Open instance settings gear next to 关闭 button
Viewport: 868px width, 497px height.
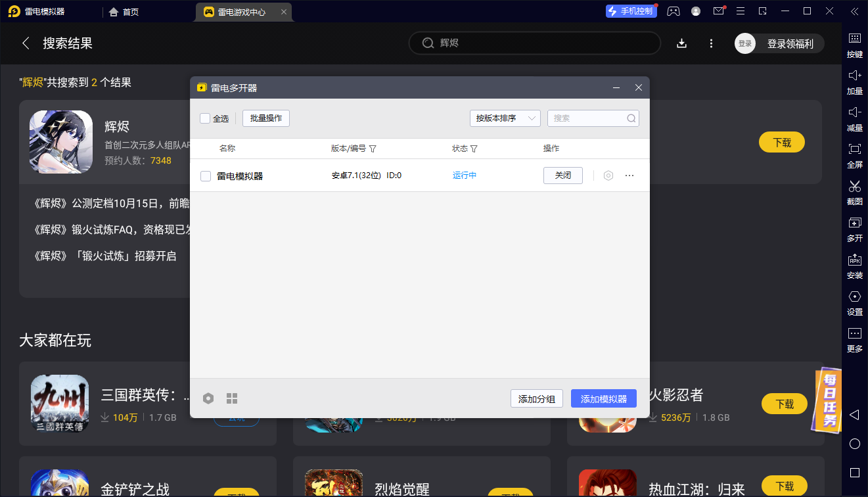(x=608, y=175)
